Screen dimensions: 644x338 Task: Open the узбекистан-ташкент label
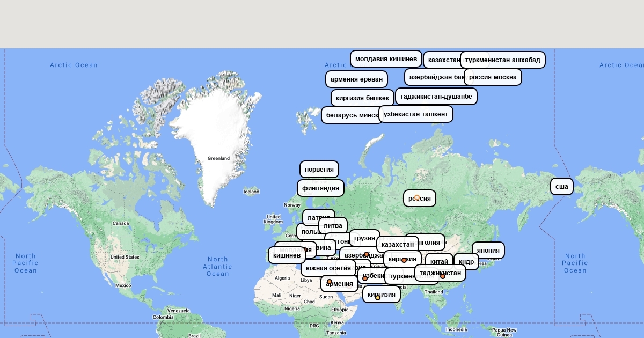tap(416, 114)
